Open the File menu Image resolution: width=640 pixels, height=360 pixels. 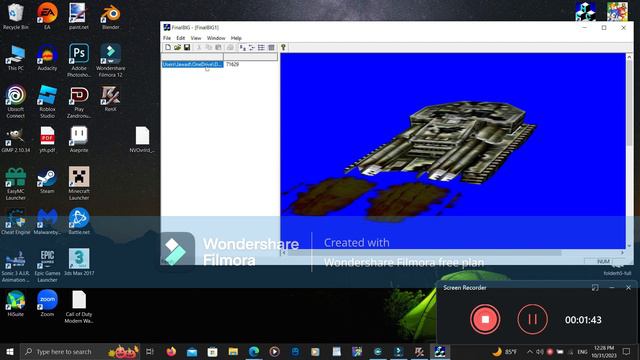[x=167, y=38]
